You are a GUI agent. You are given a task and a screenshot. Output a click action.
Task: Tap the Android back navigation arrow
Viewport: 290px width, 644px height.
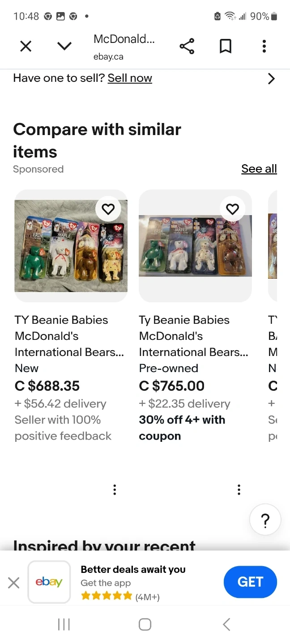pyautogui.click(x=226, y=624)
